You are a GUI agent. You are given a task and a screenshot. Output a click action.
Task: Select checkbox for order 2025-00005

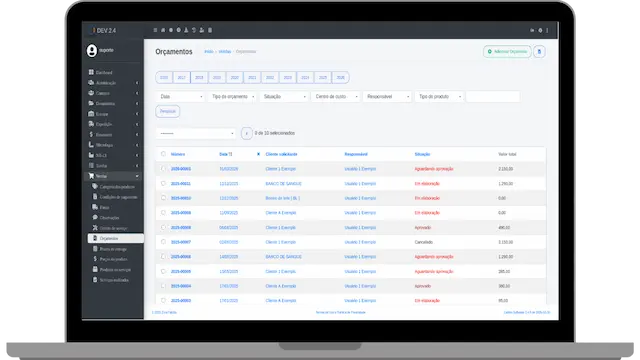click(x=163, y=271)
